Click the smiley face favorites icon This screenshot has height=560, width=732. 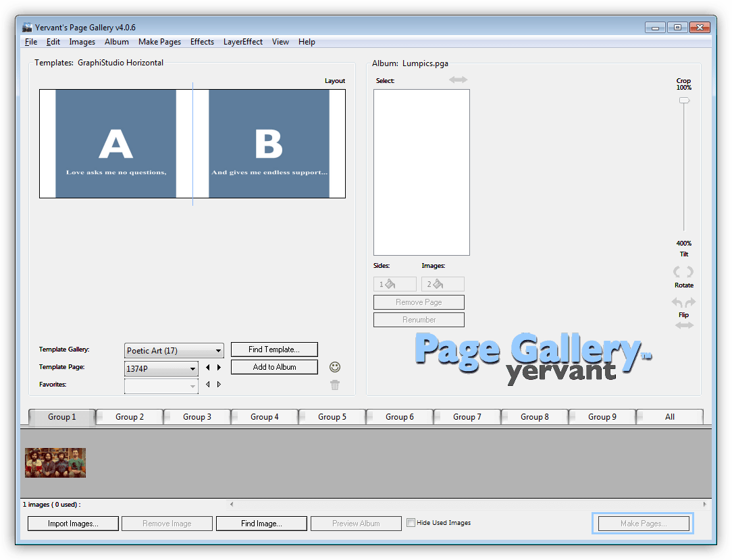[335, 367]
